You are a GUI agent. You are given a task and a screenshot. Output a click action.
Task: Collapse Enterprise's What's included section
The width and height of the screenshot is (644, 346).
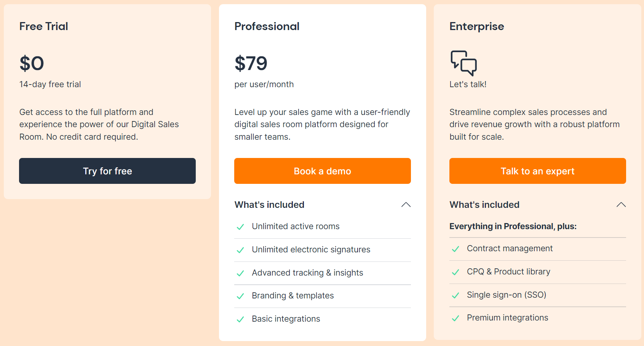click(621, 204)
